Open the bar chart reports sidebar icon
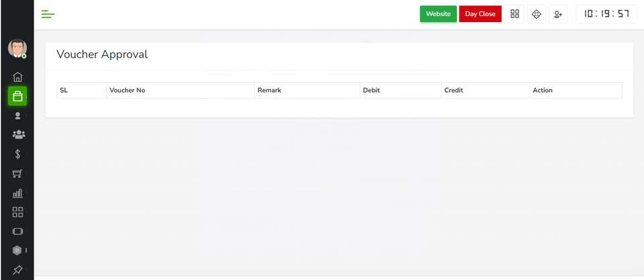Screen dimensions: 644x280 [x=17, y=193]
